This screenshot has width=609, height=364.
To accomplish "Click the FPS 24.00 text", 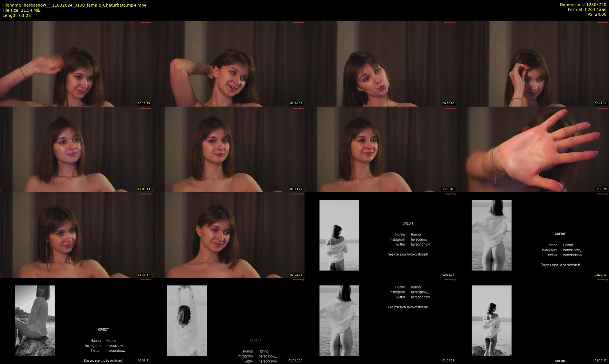I will [596, 14].
